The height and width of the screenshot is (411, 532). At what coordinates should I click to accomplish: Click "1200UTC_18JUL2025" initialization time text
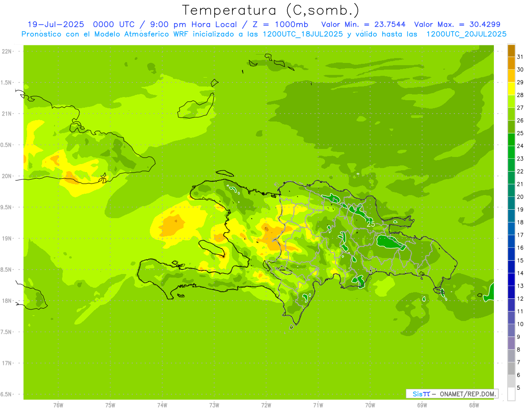point(303,34)
